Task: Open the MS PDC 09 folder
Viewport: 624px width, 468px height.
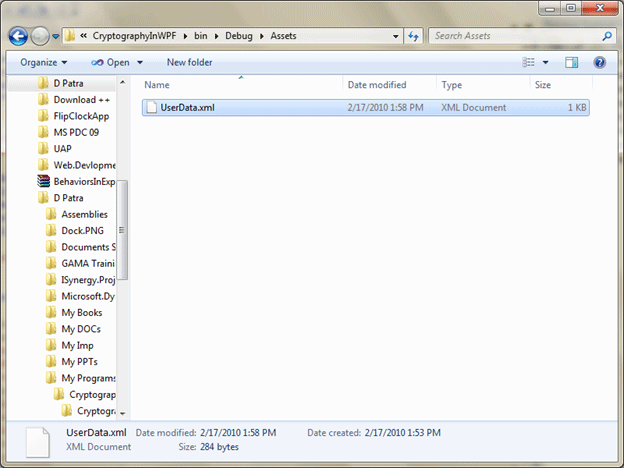Action: [76, 132]
